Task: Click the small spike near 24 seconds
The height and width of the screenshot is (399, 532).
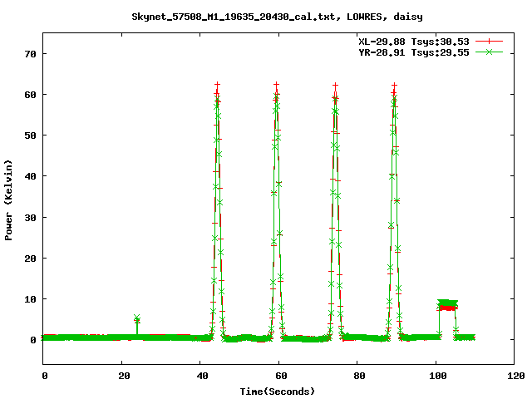Action: [136, 320]
